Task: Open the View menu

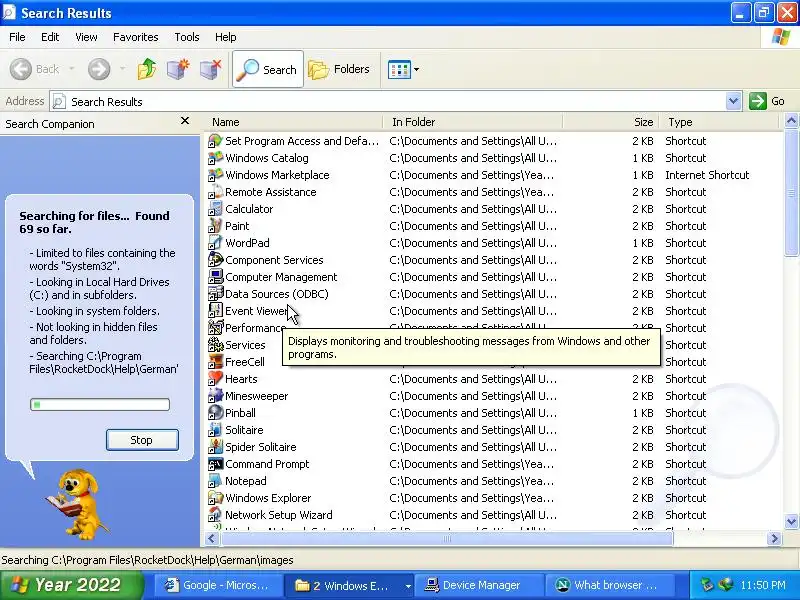Action: [x=86, y=37]
